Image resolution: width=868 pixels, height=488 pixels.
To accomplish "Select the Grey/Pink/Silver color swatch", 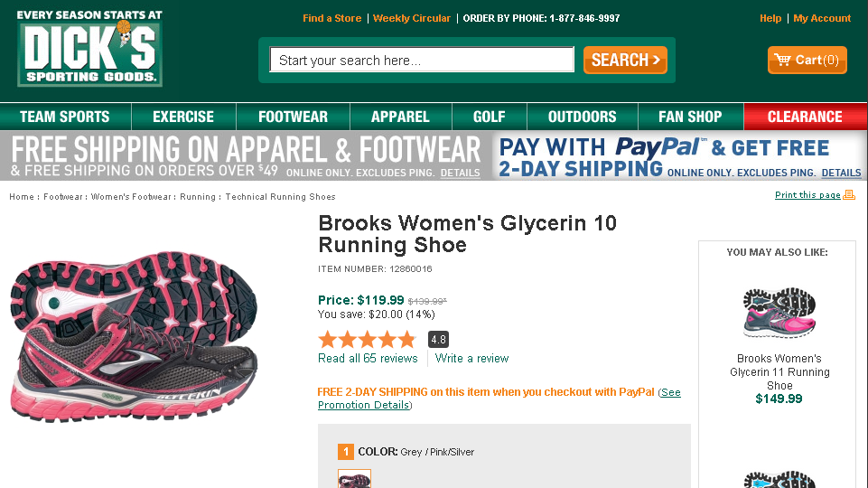I will click(x=354, y=479).
